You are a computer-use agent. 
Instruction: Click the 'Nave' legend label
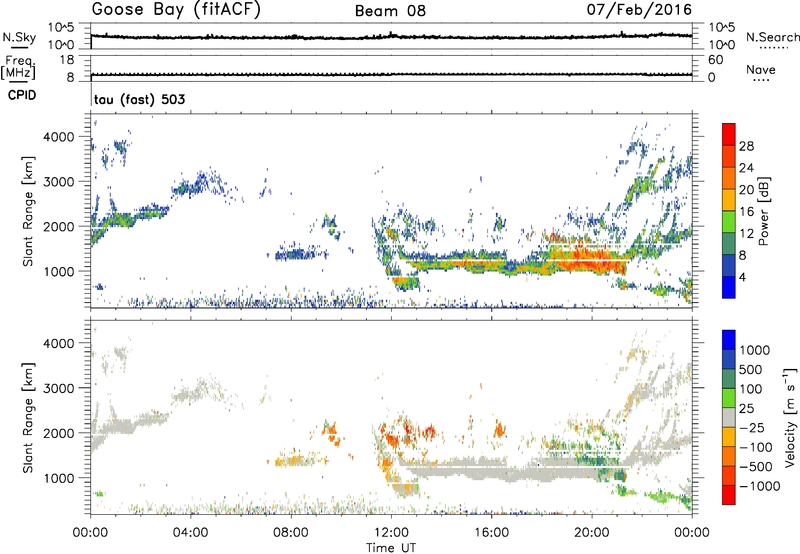tap(761, 69)
